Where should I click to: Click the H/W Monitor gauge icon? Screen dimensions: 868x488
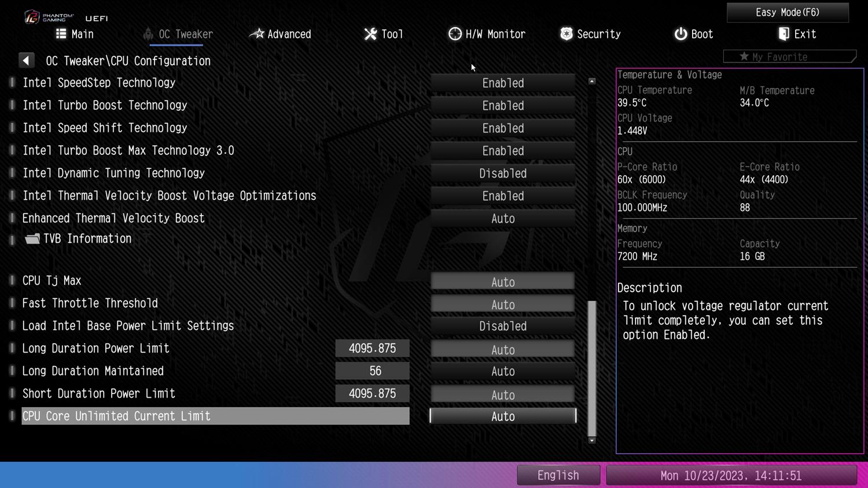[455, 34]
